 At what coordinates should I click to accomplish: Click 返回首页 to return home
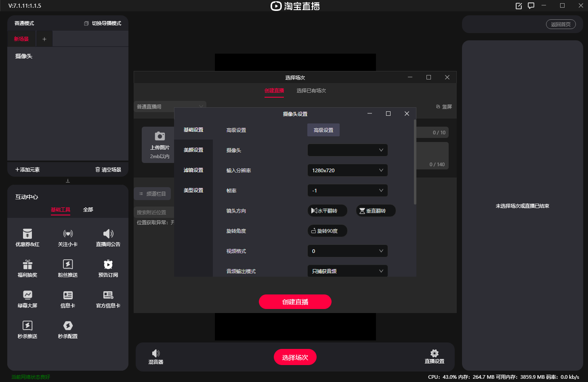tap(561, 24)
